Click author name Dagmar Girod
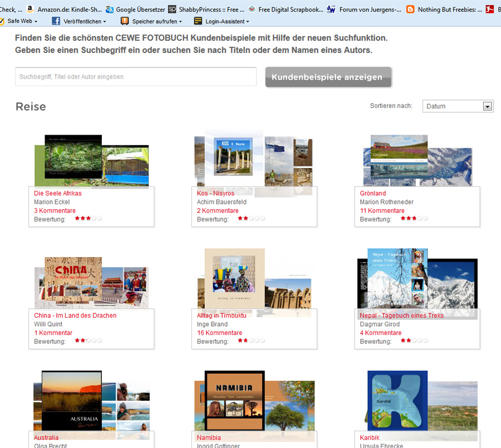Image resolution: width=501 pixels, height=448 pixels. 380,324
